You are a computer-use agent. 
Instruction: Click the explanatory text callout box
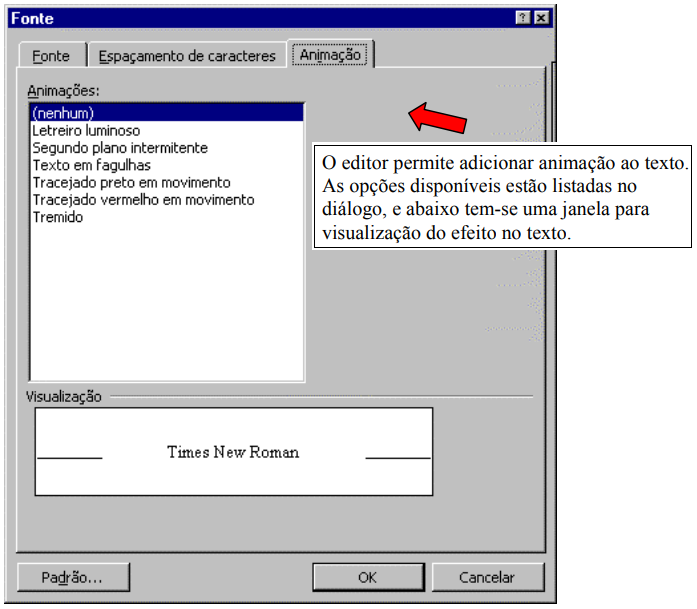click(503, 197)
